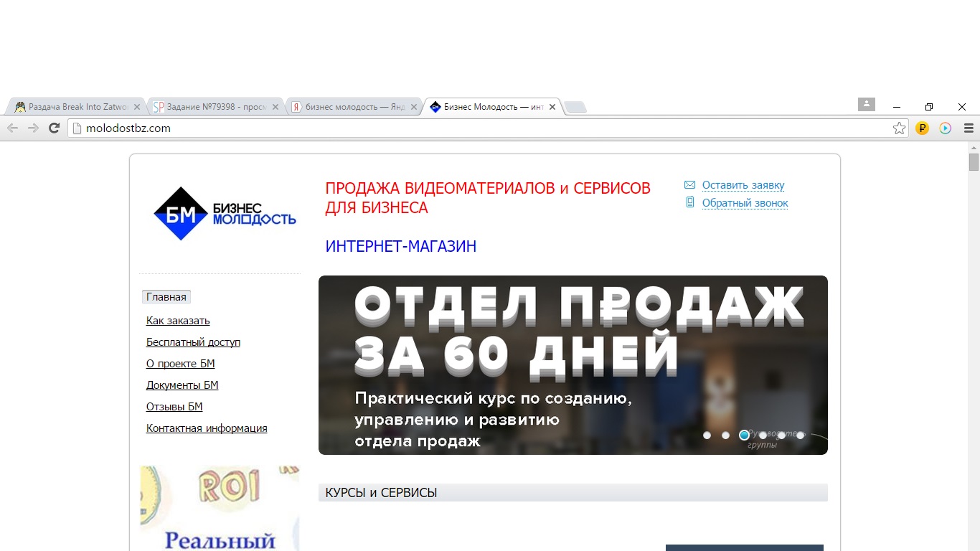This screenshot has height=551, width=980.
Task: Click the user profile button in title bar
Action: pos(867,105)
